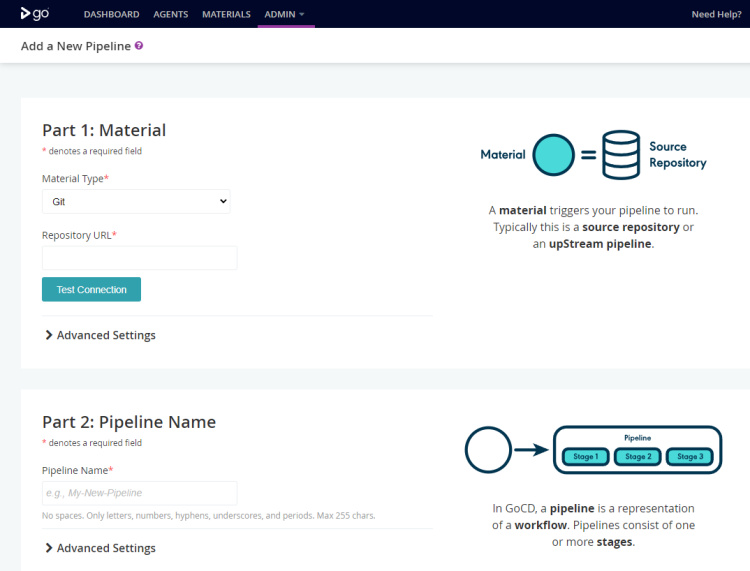Focus the Repository URL field

click(139, 258)
